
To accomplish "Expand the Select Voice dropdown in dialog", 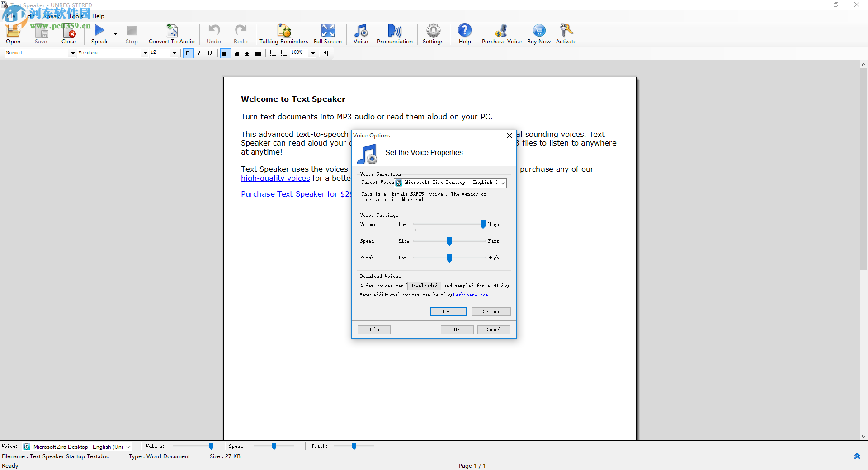I will (502, 183).
